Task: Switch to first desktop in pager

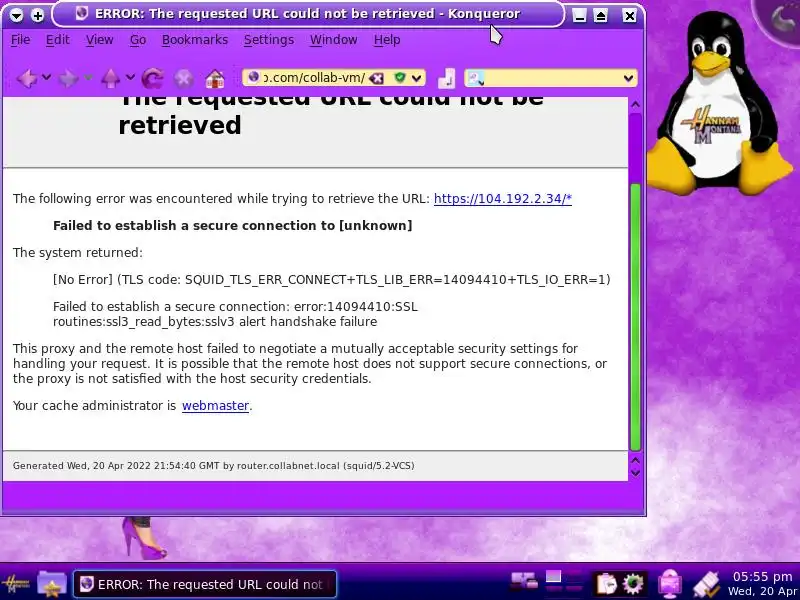Action: click(554, 577)
